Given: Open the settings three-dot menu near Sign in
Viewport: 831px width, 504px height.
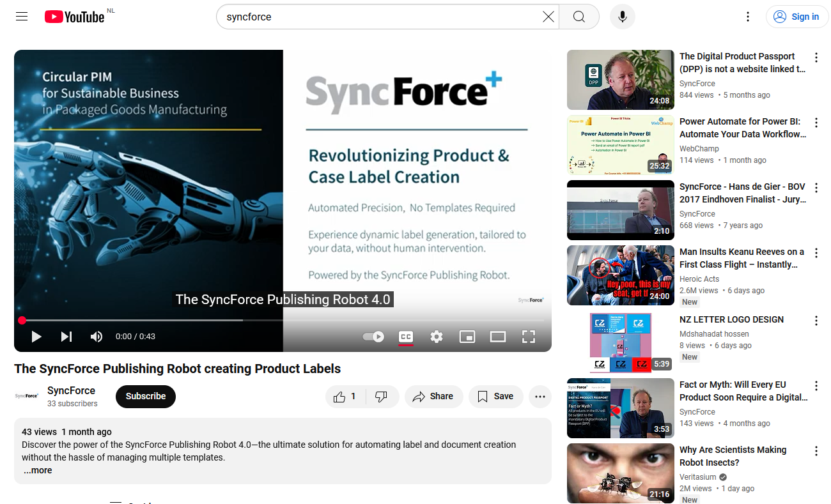Looking at the screenshot, I should click(x=748, y=17).
